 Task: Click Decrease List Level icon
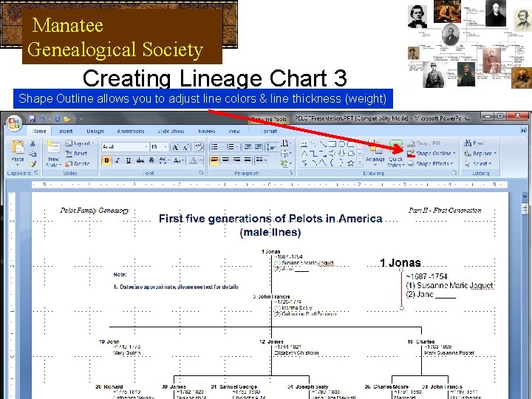(248, 147)
